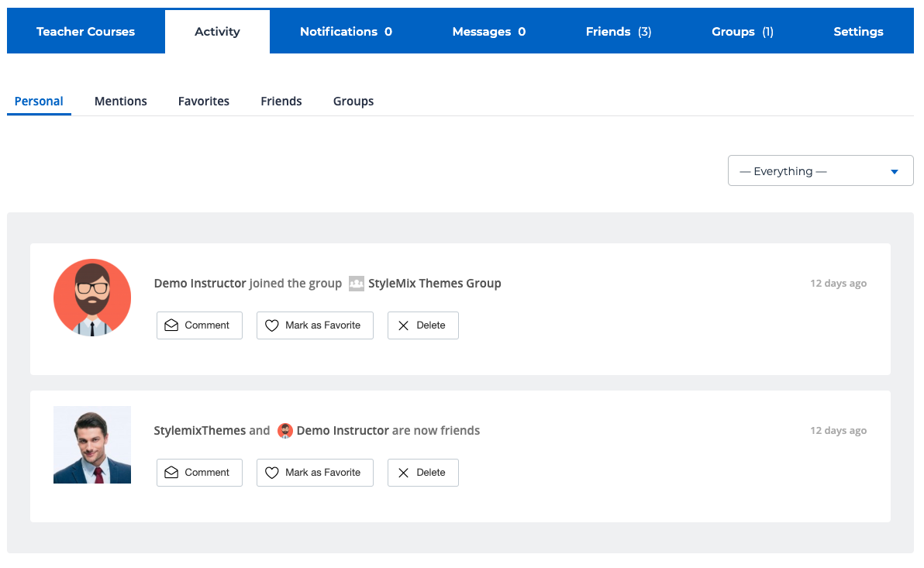
Task: Click X delete icon on friends activity
Action: tap(403, 473)
